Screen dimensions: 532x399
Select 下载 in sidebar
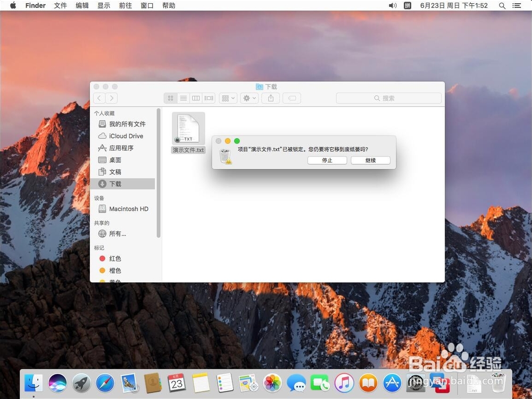[x=123, y=184]
